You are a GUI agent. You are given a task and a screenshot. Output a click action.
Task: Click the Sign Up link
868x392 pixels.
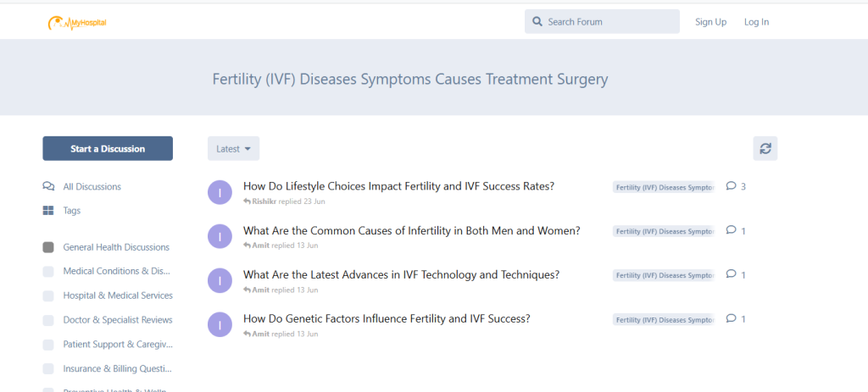[x=710, y=22]
